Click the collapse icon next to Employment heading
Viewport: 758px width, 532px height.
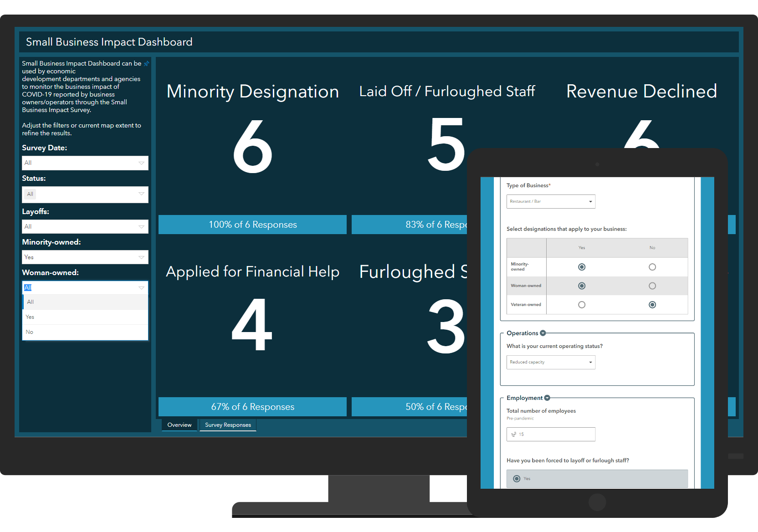pos(547,398)
